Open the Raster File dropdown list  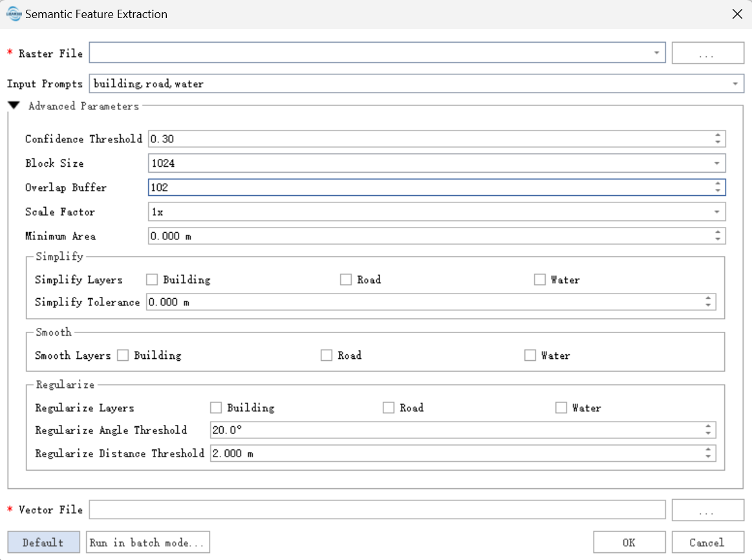pos(656,53)
